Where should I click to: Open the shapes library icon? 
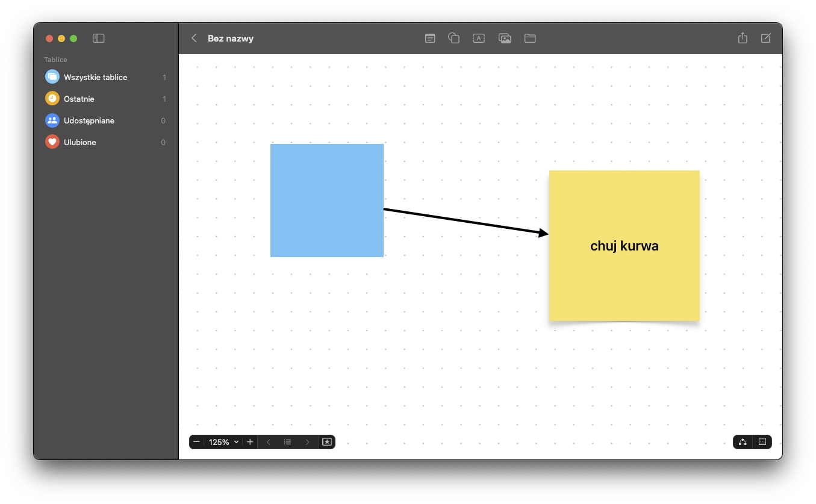coord(454,39)
